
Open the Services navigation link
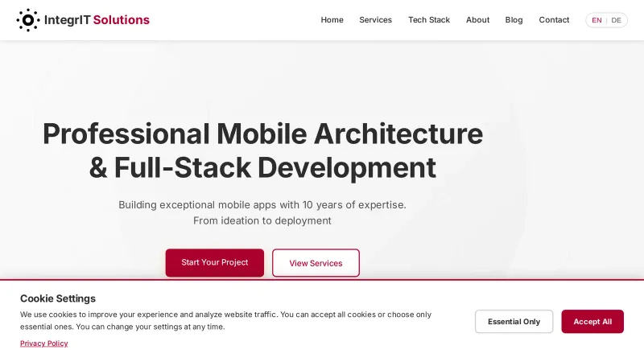tap(375, 20)
